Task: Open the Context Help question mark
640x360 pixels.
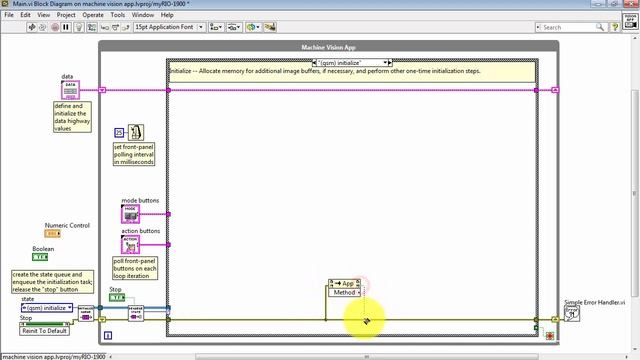Action: coord(614,27)
